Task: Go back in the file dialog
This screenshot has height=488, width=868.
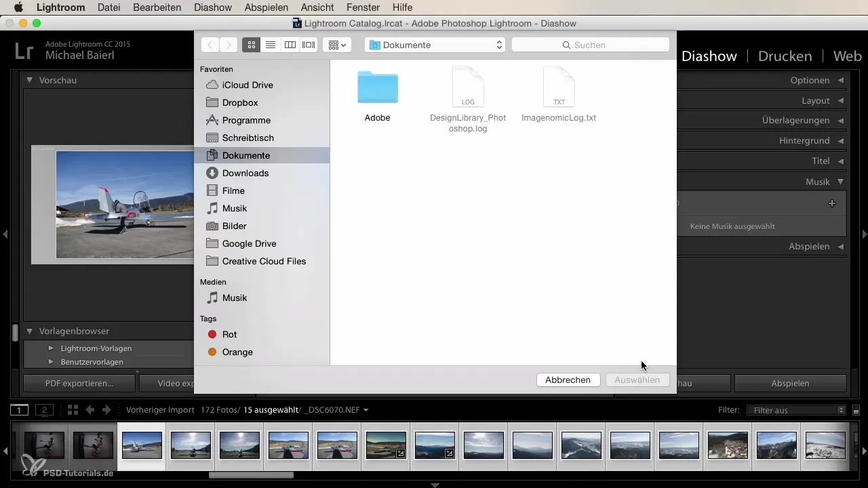Action: point(210,45)
